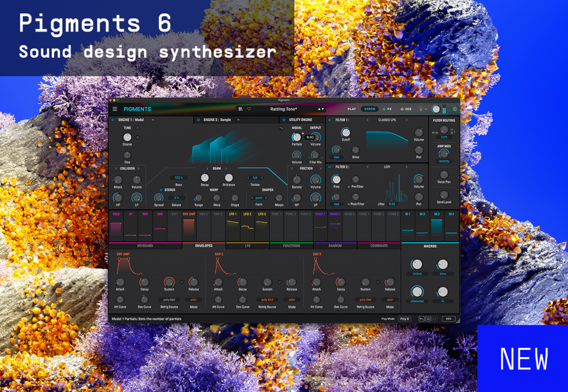Select next Filter 1 type after CLASSIC LP6
The image size is (568, 392).
(406, 120)
